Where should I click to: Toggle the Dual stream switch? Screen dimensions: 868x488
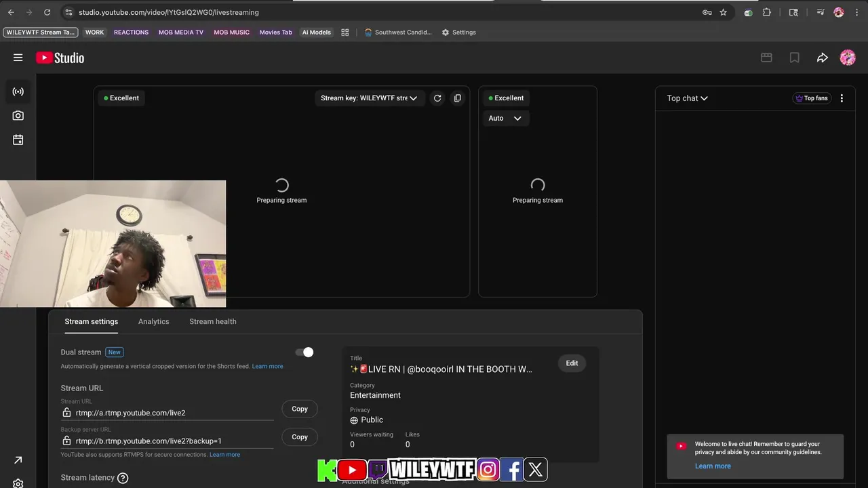(304, 352)
